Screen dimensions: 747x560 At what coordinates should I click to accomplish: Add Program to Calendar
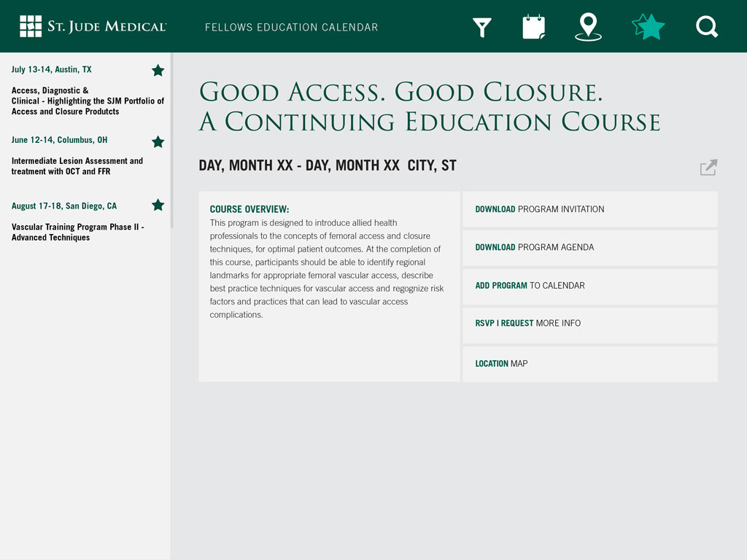(589, 286)
